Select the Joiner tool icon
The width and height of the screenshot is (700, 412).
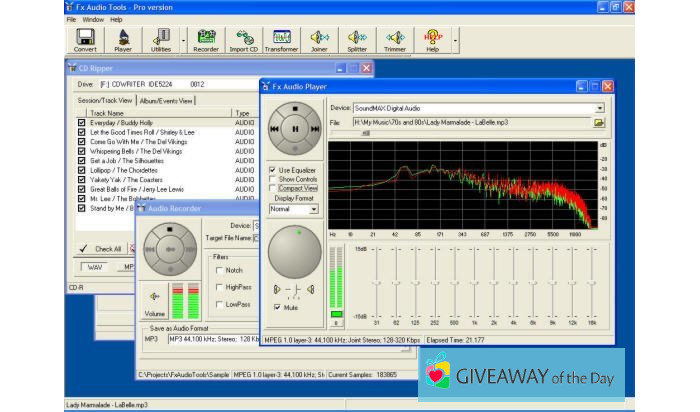[319, 40]
